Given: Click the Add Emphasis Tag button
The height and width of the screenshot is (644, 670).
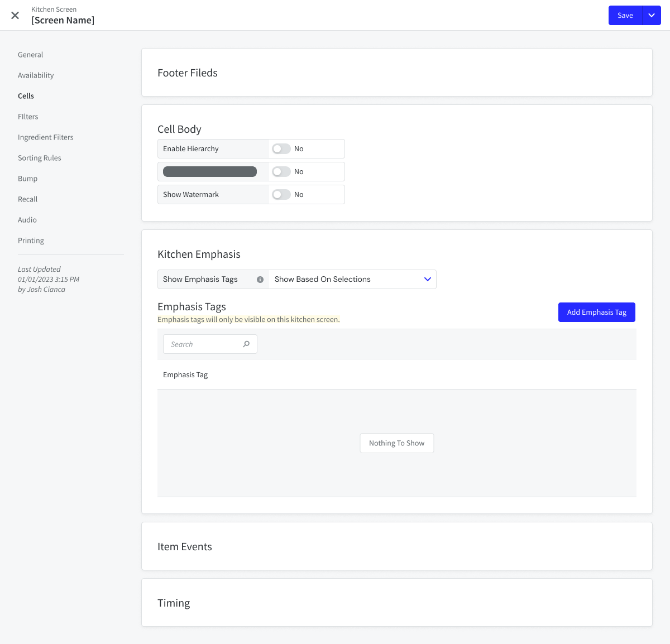Looking at the screenshot, I should pos(596,313).
